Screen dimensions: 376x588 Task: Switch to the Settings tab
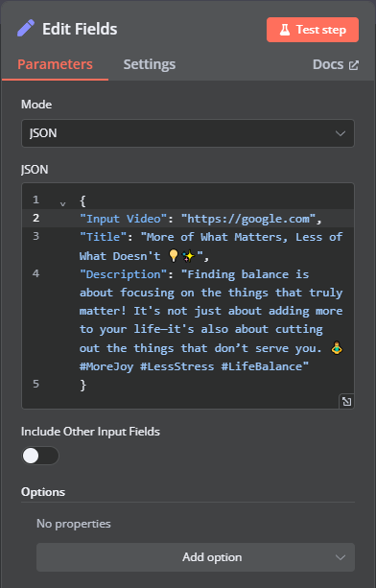click(150, 64)
